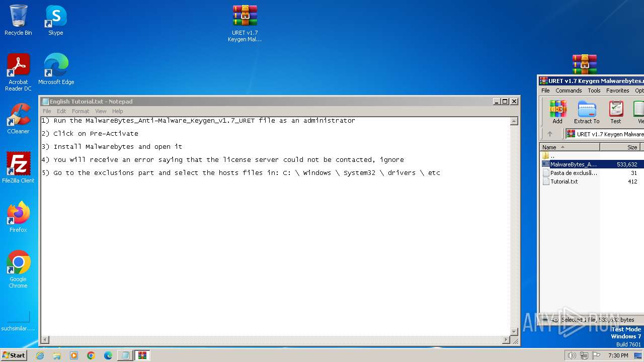Screen dimensions: 644x362
Task: Open WinRAR Favorites menu
Action: [x=617, y=90]
